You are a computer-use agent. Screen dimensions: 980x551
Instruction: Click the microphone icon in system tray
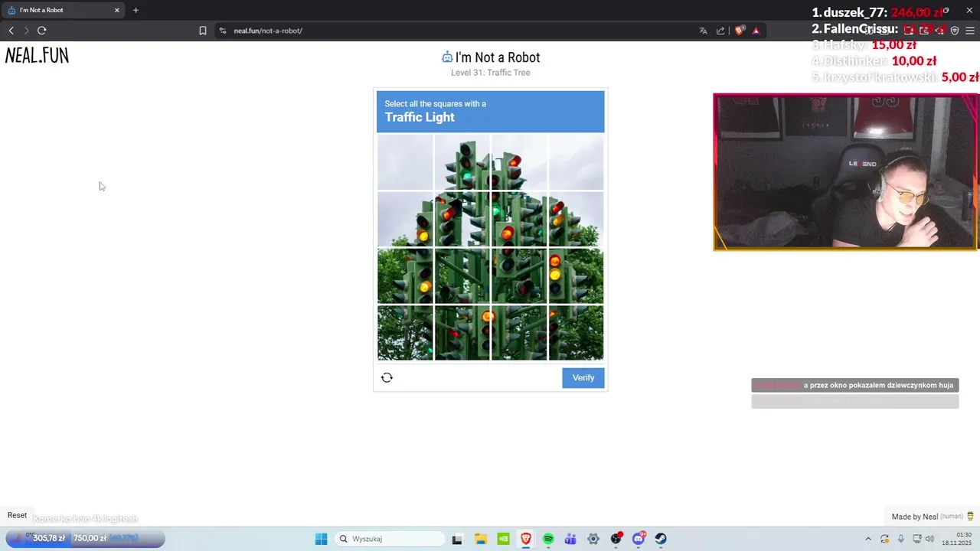tap(901, 539)
